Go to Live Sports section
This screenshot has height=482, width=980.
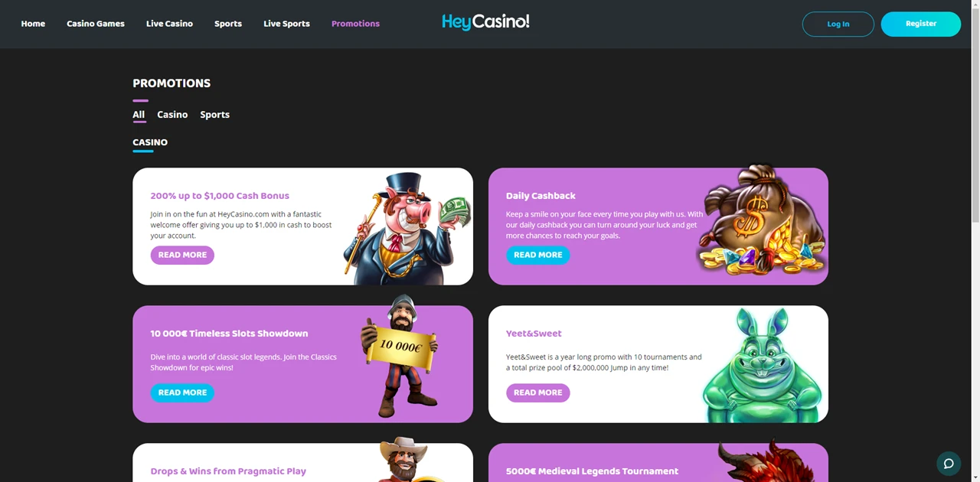pos(286,24)
